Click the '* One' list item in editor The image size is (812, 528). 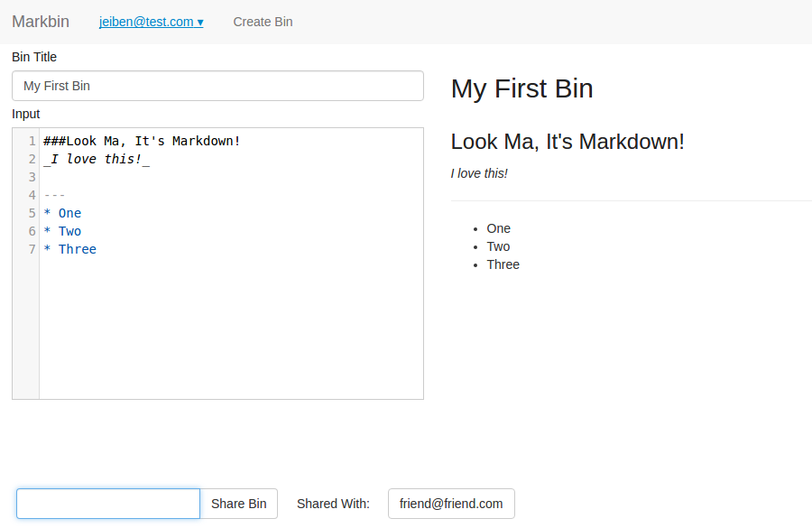tap(62, 213)
